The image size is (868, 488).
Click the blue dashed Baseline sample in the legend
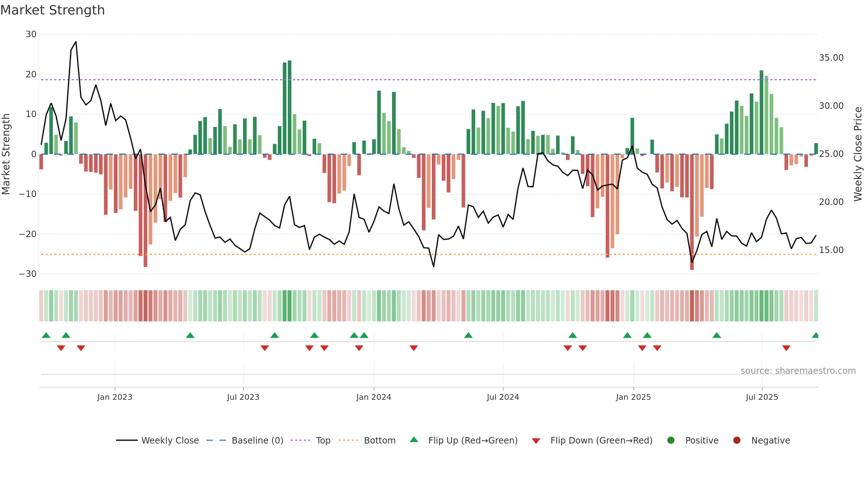pos(216,440)
